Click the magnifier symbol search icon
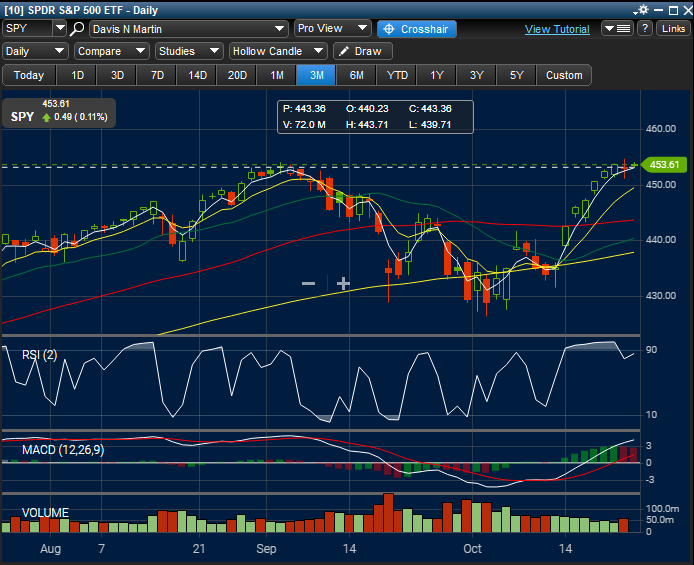Image resolution: width=694 pixels, height=565 pixels. click(77, 29)
